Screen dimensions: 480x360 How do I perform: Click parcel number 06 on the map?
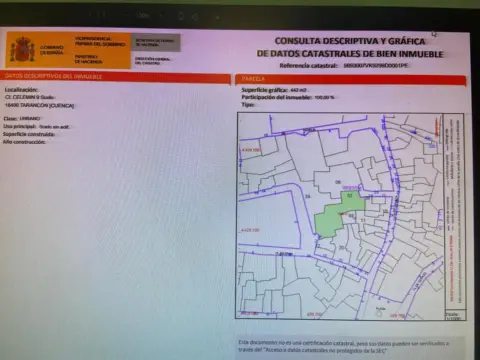[338, 182]
